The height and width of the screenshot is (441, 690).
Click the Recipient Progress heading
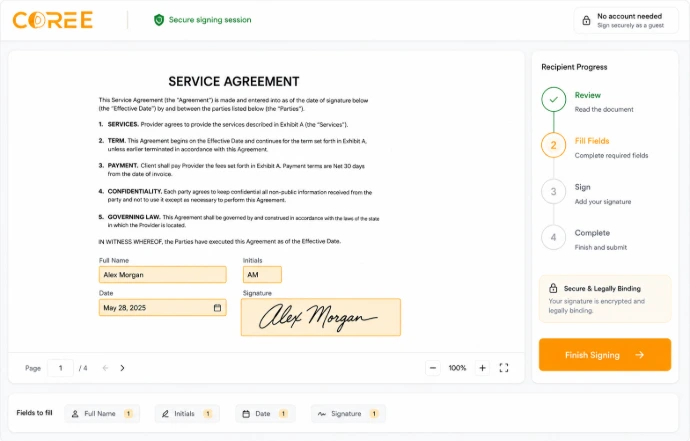(574, 67)
